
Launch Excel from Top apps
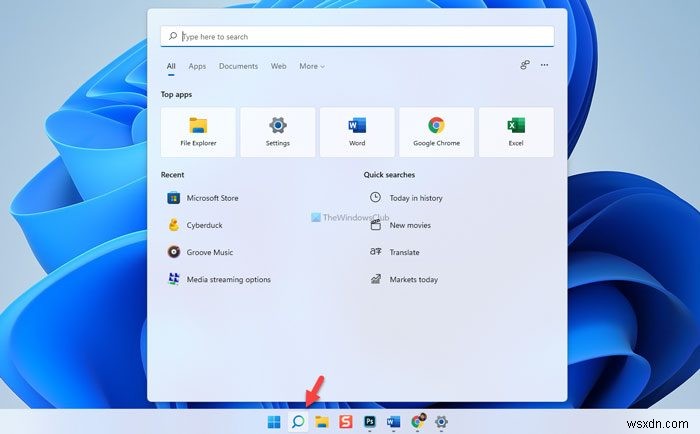point(516,132)
